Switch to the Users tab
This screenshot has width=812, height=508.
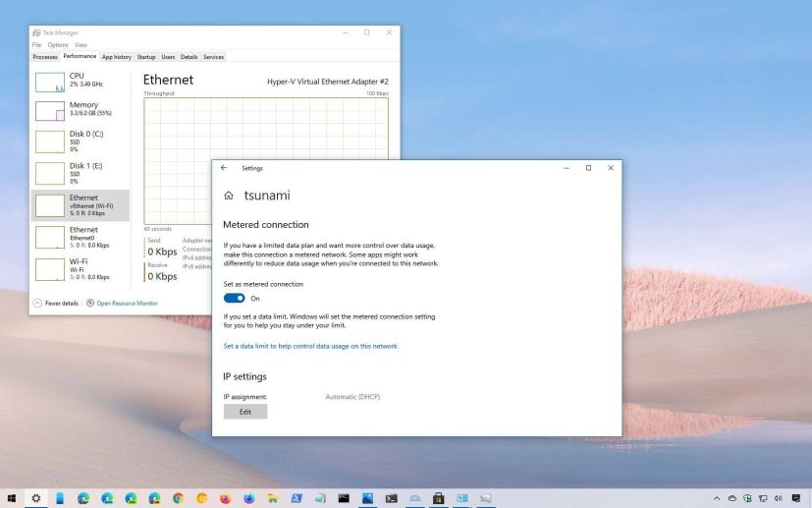pyautogui.click(x=168, y=57)
